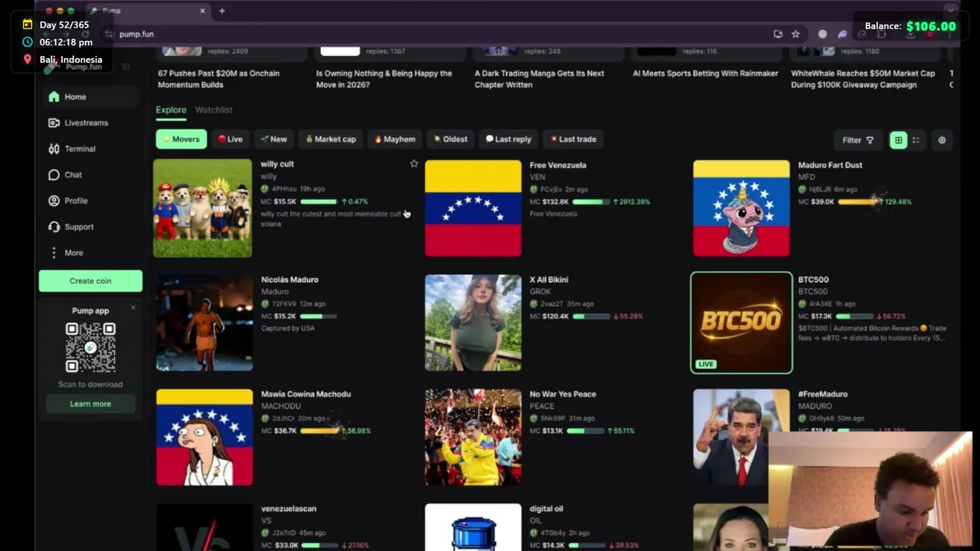Open 'AI Meets Sports Betting With Rainmaker' headline
The width and height of the screenshot is (980, 551).
click(705, 73)
